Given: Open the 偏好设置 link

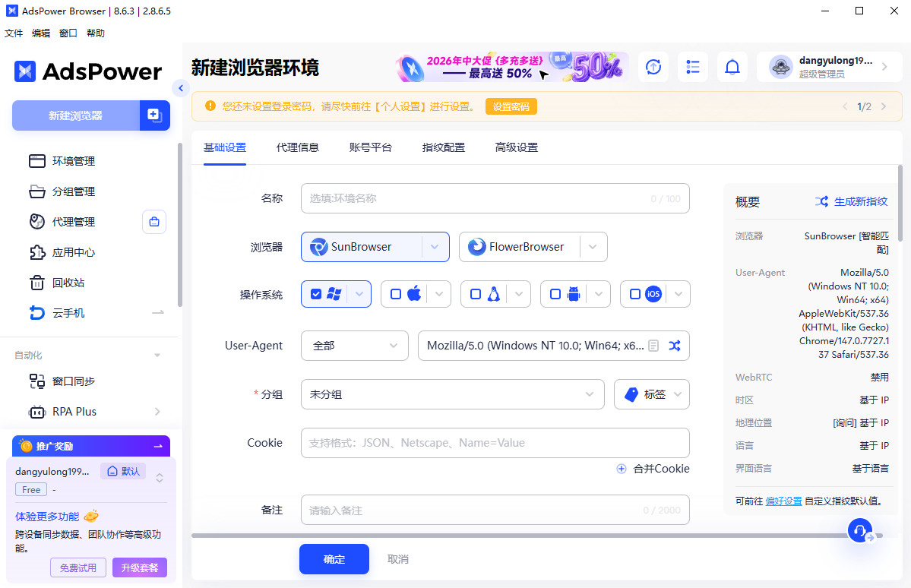Looking at the screenshot, I should [784, 501].
